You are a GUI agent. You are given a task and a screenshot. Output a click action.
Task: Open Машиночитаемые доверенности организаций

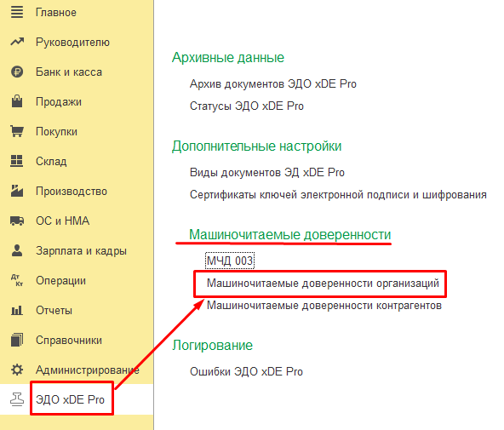(x=323, y=284)
